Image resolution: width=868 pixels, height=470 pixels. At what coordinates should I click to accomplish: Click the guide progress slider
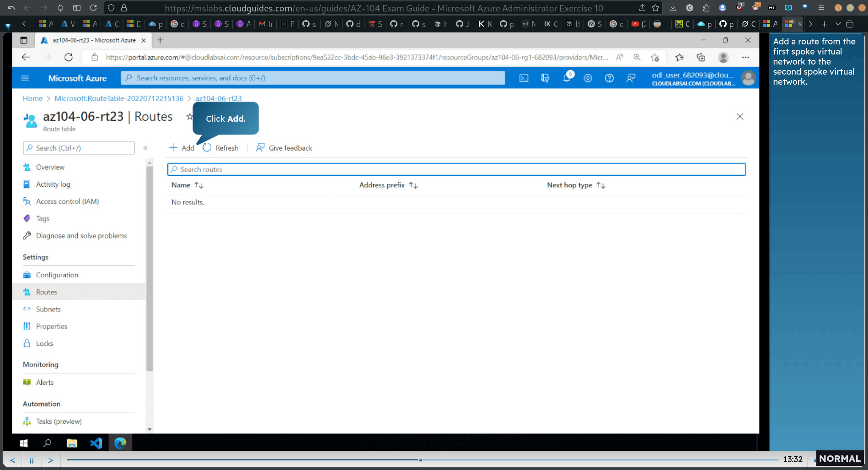click(423, 459)
